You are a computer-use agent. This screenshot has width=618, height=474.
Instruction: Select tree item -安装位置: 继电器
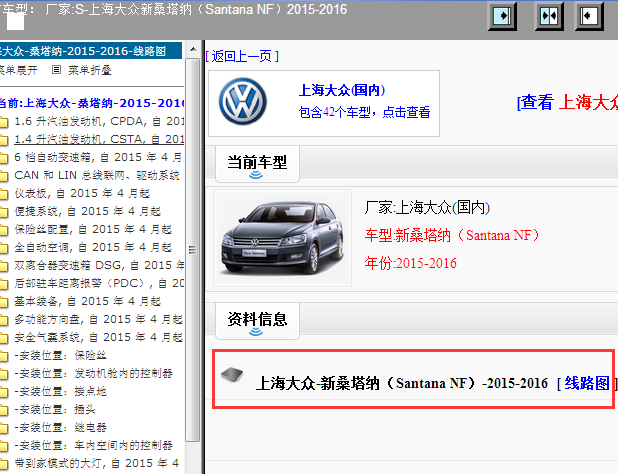pos(60,427)
